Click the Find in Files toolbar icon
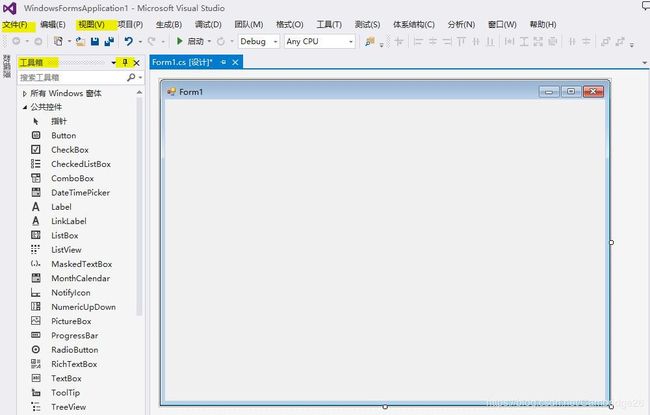650x415 pixels. coord(370,41)
